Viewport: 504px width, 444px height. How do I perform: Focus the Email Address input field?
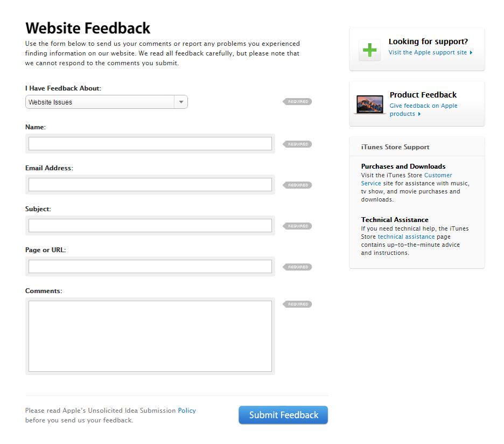click(x=150, y=185)
